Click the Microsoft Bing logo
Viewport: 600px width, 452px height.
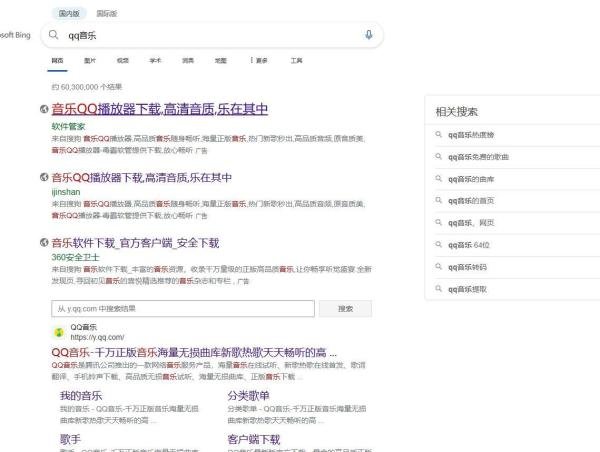15,35
